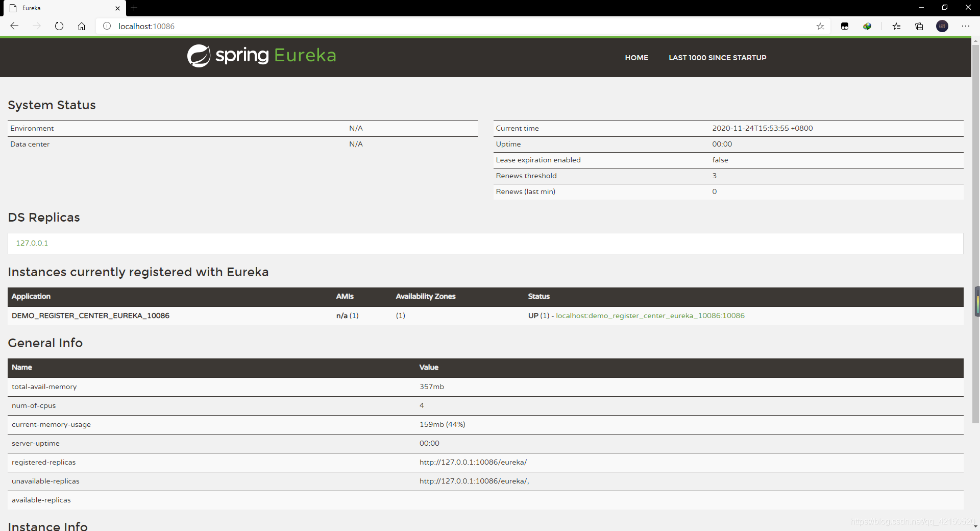Open the HOME navigation item
Screen dimensions: 980x531
[636, 58]
